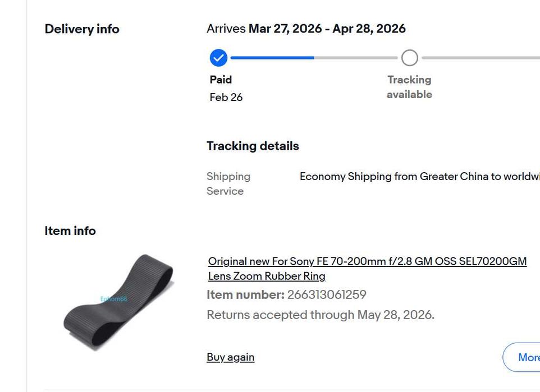
Task: Click the Buy again link
Action: 230,357
